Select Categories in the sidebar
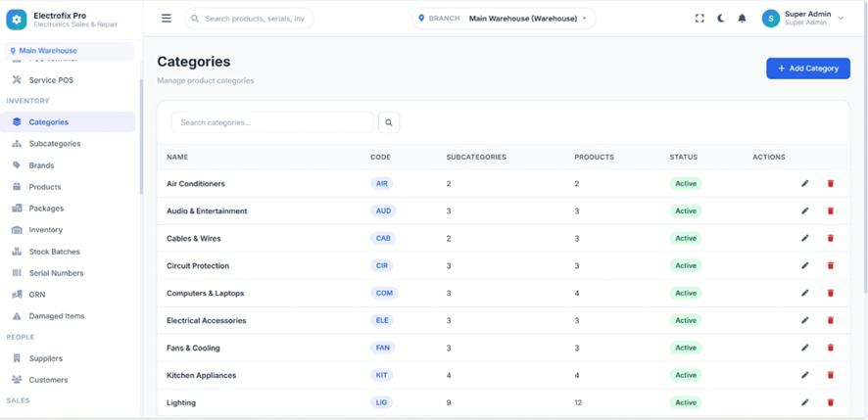The width and height of the screenshot is (868, 420). [68, 122]
